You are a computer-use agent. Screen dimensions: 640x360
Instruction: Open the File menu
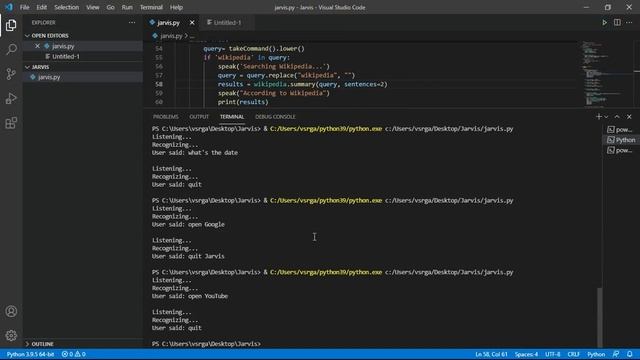[24, 7]
